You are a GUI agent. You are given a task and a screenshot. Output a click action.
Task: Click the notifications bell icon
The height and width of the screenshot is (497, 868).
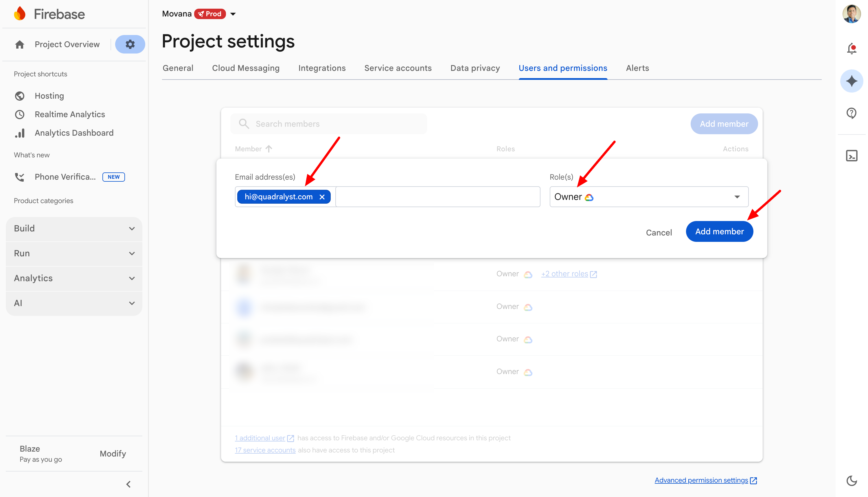(x=851, y=49)
